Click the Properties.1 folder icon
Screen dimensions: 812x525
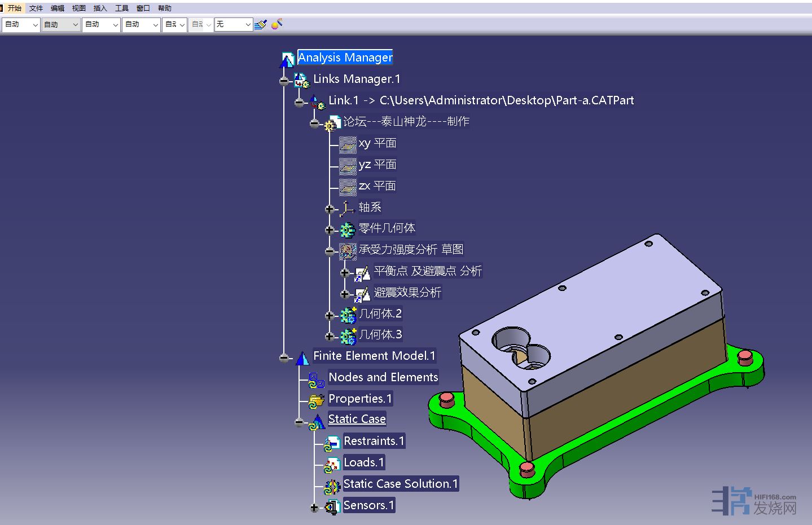coord(316,400)
